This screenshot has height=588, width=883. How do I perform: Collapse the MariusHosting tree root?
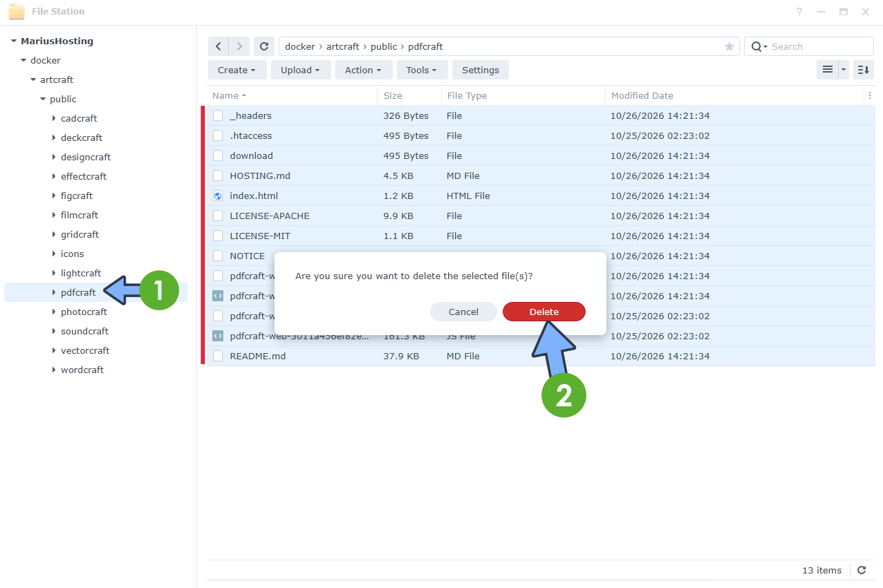pyautogui.click(x=14, y=41)
